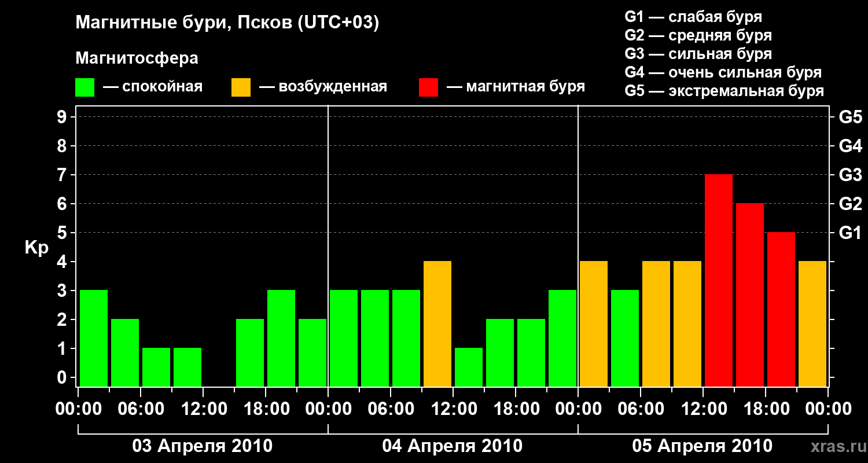
Task: Click the '04 Апреля 2010' date label
Action: (x=453, y=446)
